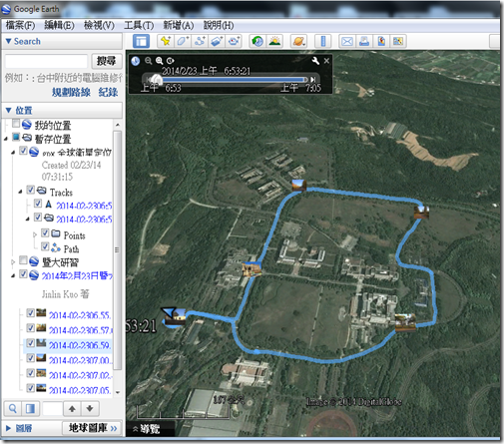The image size is (504, 444).
Task: Zoom in the time slider range
Action: [160, 61]
